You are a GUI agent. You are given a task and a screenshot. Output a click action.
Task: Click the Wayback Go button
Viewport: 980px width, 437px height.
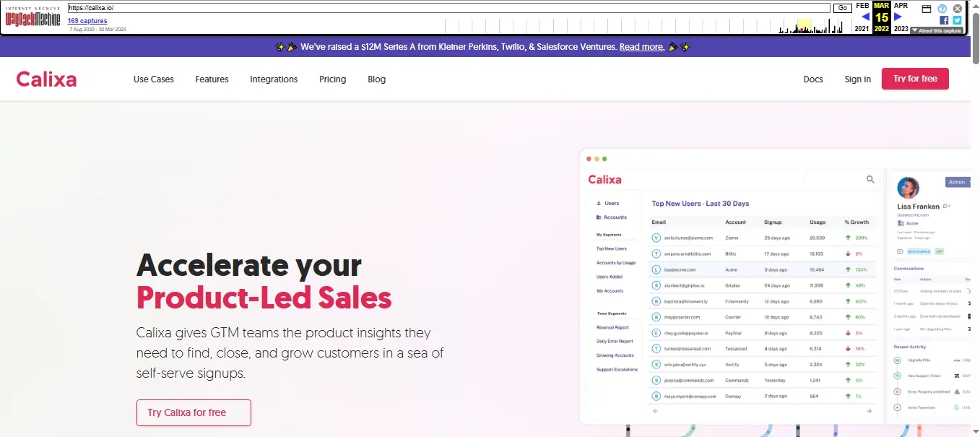tap(842, 8)
